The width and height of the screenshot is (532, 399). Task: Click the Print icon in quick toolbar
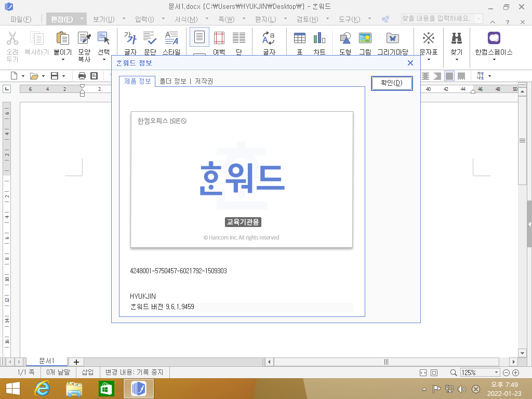82,76
